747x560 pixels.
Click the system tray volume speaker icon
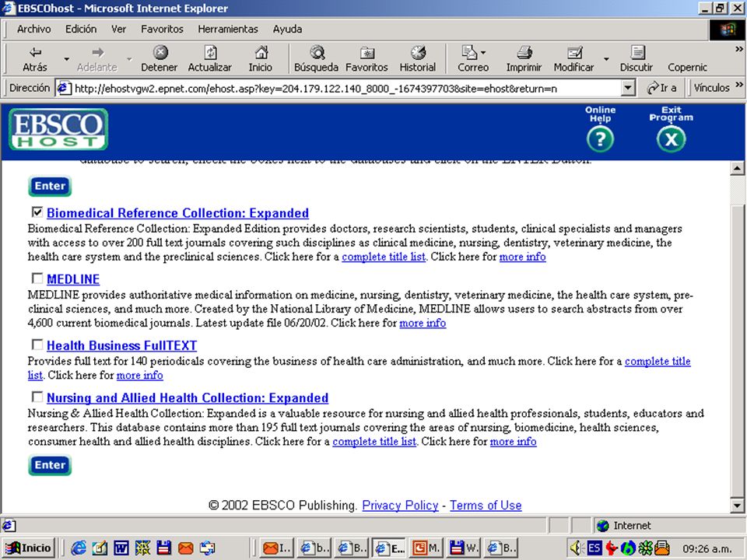576,548
